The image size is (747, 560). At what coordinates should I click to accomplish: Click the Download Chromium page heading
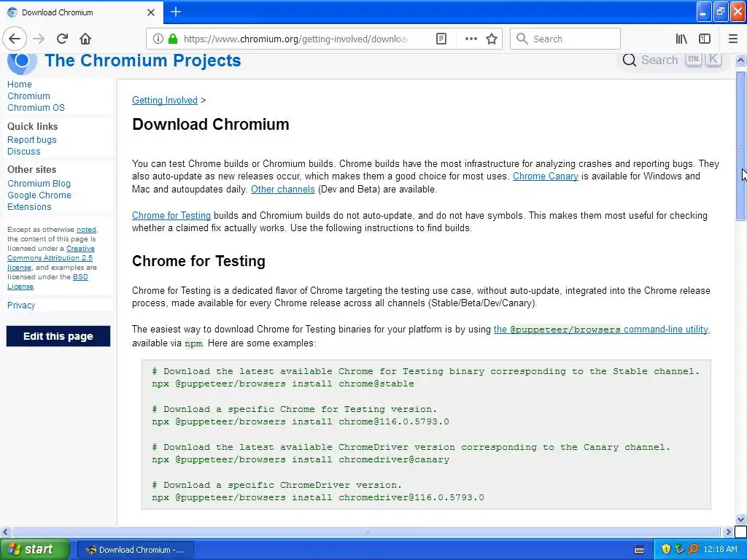(x=211, y=125)
